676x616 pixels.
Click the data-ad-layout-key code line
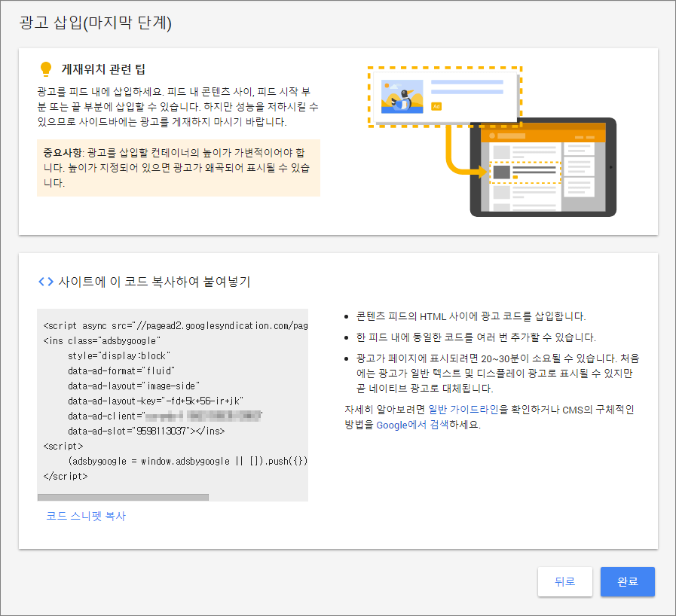click(x=156, y=401)
